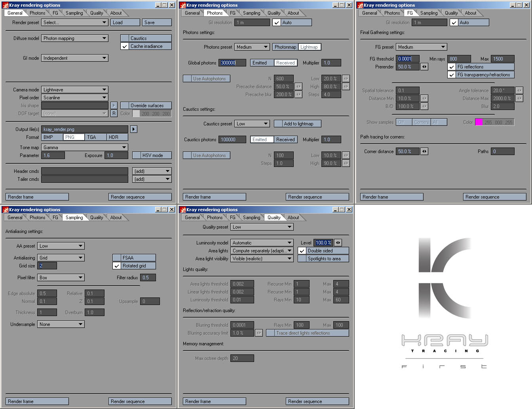Open the Photons preset Medium dropdown
532x409 pixels.
[x=252, y=47]
